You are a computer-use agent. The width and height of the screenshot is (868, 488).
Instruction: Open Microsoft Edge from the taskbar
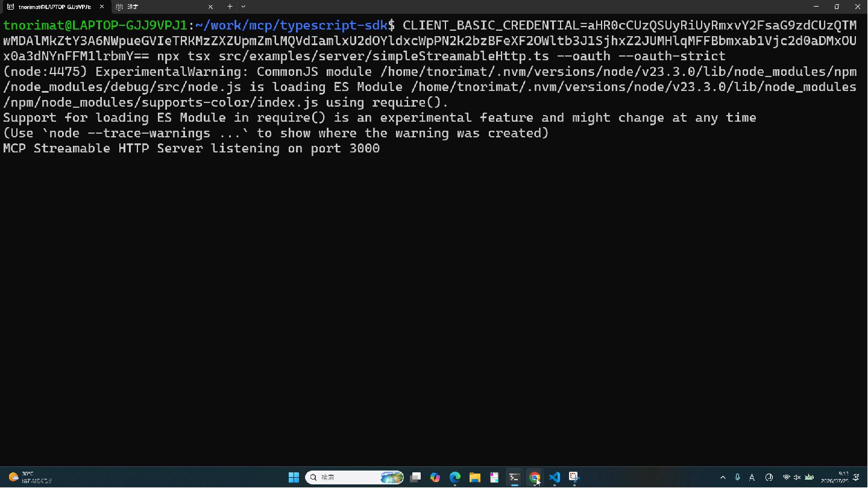coord(455,477)
